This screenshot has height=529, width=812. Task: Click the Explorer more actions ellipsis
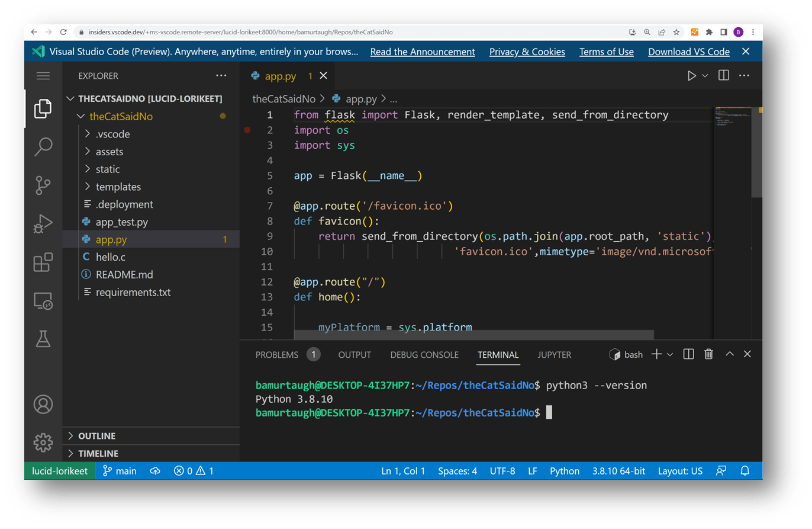coord(221,76)
